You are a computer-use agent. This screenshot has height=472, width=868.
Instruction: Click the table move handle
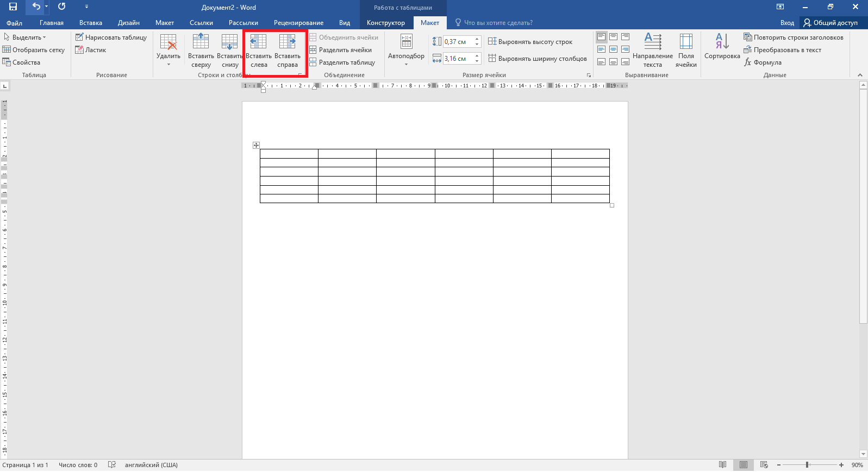pos(256,145)
